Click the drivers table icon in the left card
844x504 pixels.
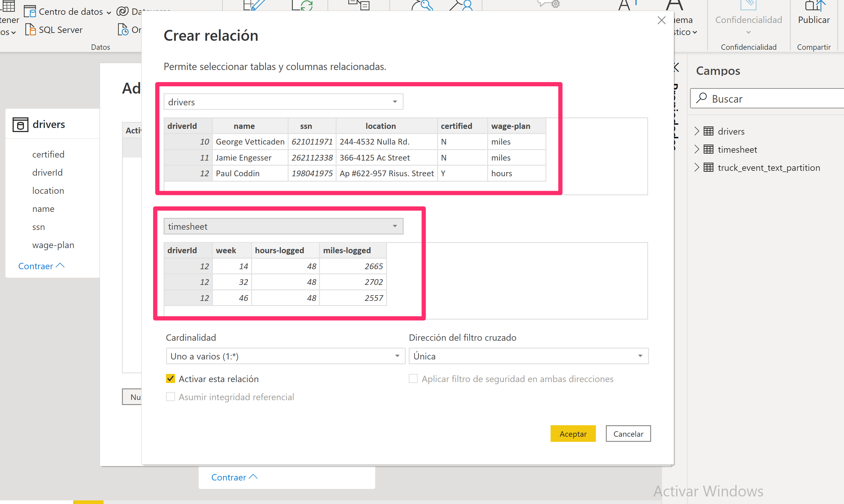click(x=21, y=124)
